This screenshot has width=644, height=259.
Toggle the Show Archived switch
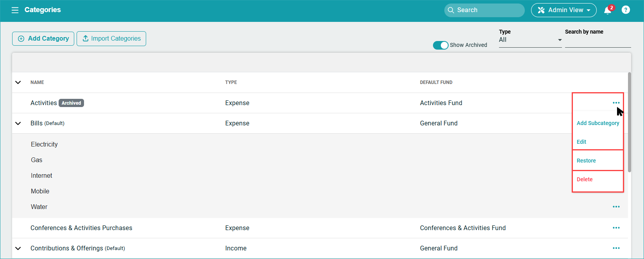tap(440, 45)
